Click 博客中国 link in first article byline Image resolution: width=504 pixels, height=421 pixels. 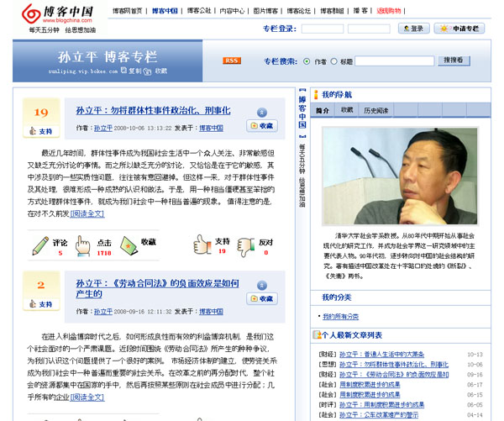point(211,128)
